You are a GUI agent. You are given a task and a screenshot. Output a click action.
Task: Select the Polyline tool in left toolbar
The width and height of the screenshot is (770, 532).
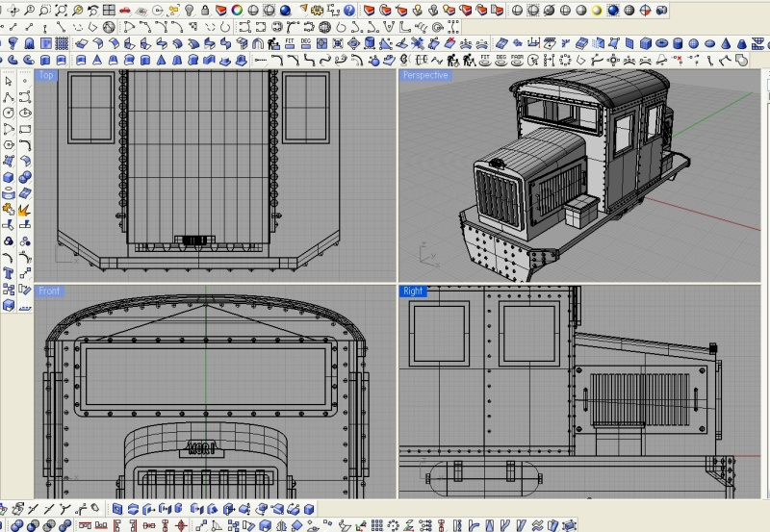click(x=9, y=96)
